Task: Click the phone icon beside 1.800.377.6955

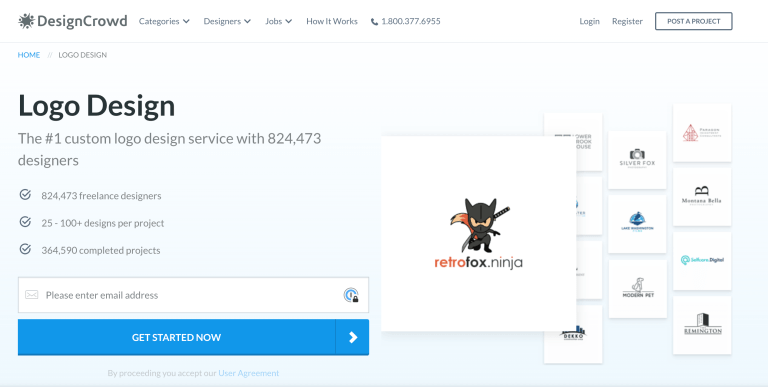Action: [375, 22]
